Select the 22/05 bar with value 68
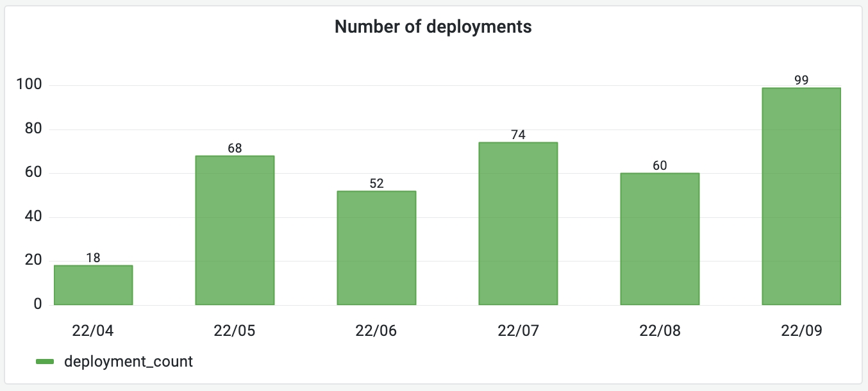Image resolution: width=868 pixels, height=391 pixels. (x=235, y=230)
